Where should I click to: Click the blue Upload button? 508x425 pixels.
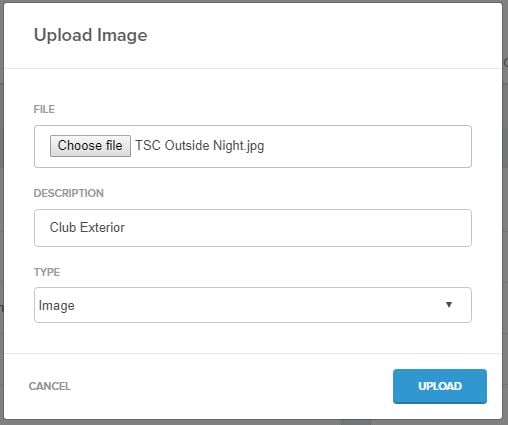coord(440,386)
